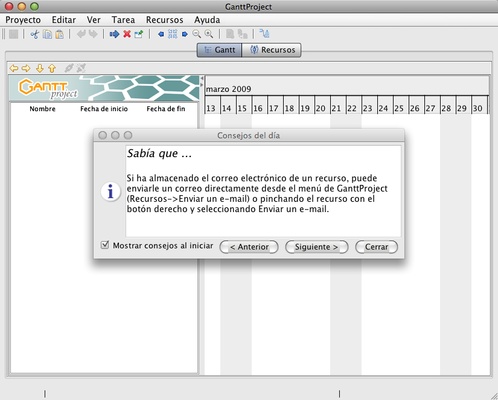
Task: Open the Tarea menu
Action: 123,20
